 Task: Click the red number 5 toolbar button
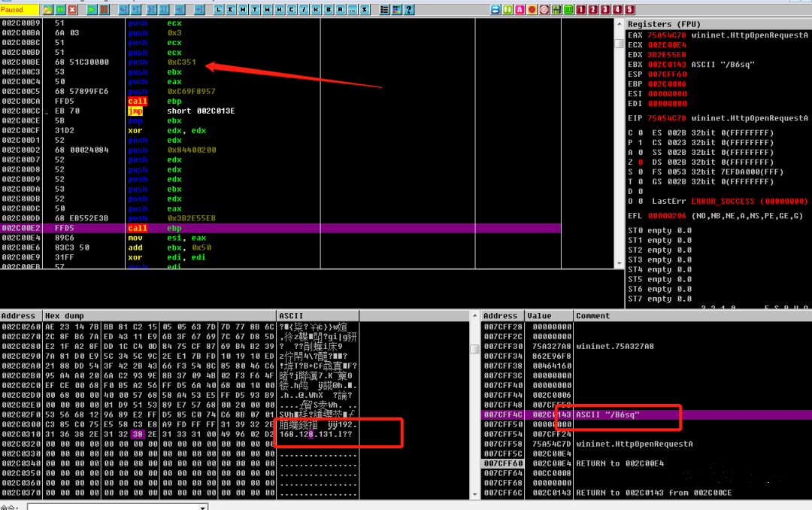click(x=629, y=10)
